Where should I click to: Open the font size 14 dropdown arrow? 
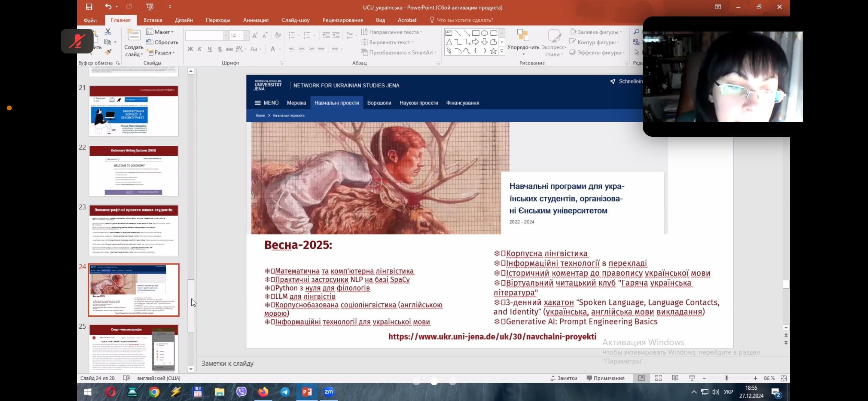point(246,35)
